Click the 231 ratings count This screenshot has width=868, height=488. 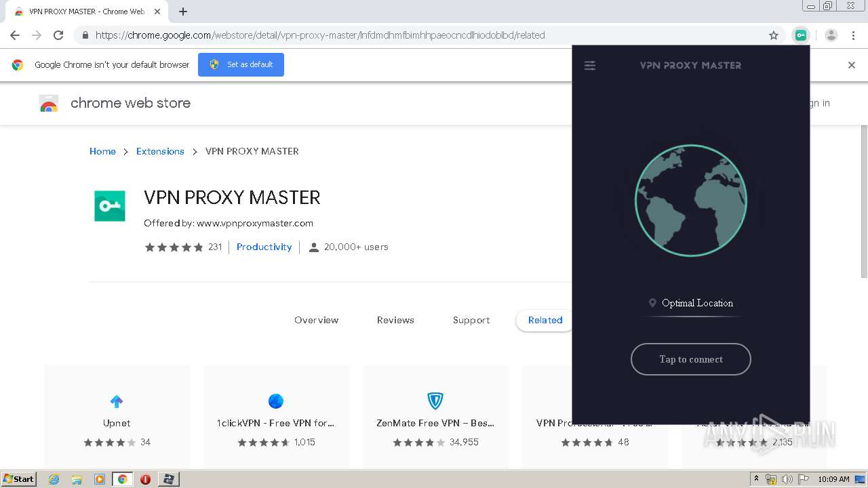tap(215, 247)
